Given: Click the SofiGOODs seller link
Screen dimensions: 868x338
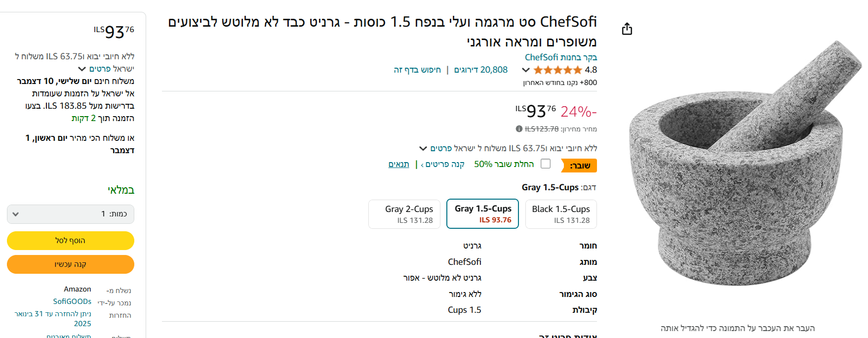Looking at the screenshot, I should tap(72, 301).
